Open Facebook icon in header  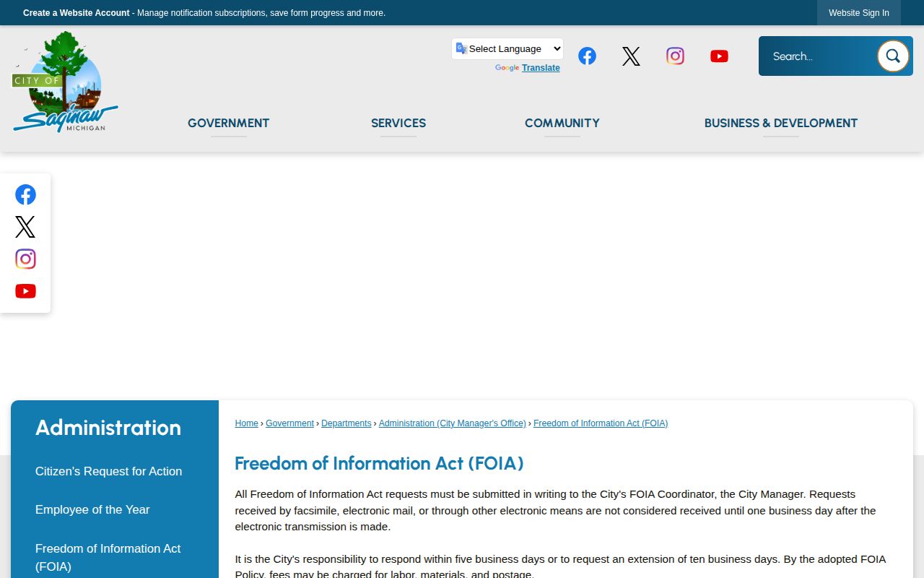tap(587, 56)
